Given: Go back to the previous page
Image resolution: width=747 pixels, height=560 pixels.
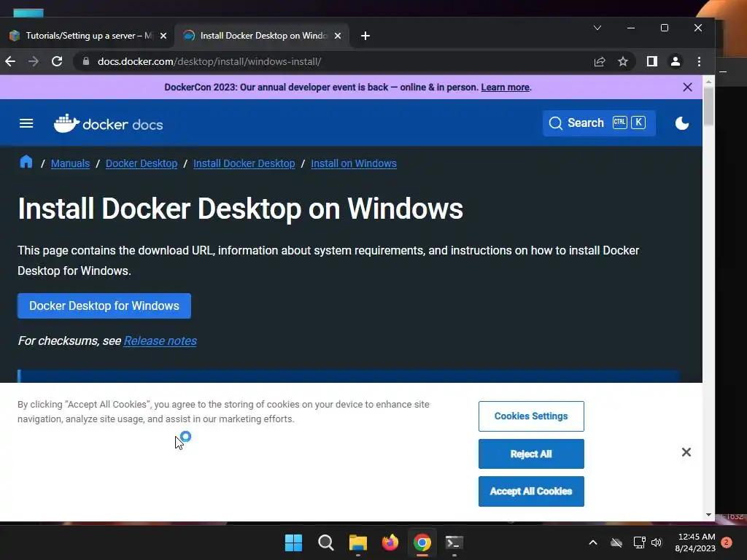Looking at the screenshot, I should [10, 61].
